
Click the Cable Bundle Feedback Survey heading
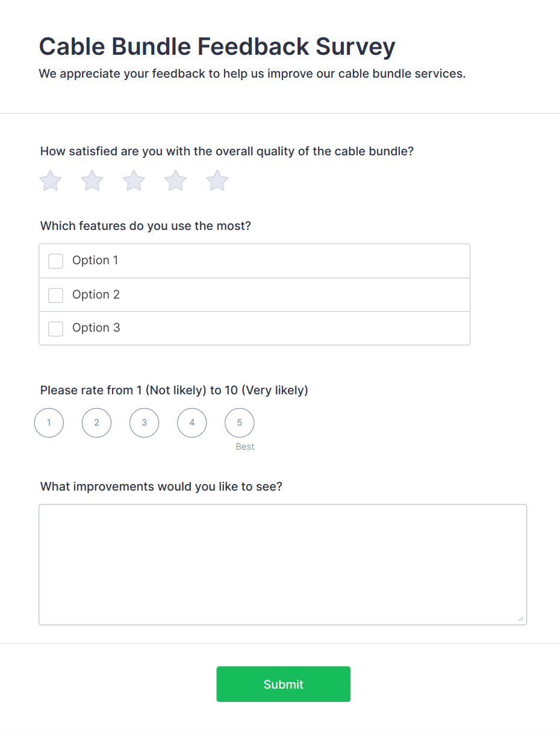(x=217, y=46)
